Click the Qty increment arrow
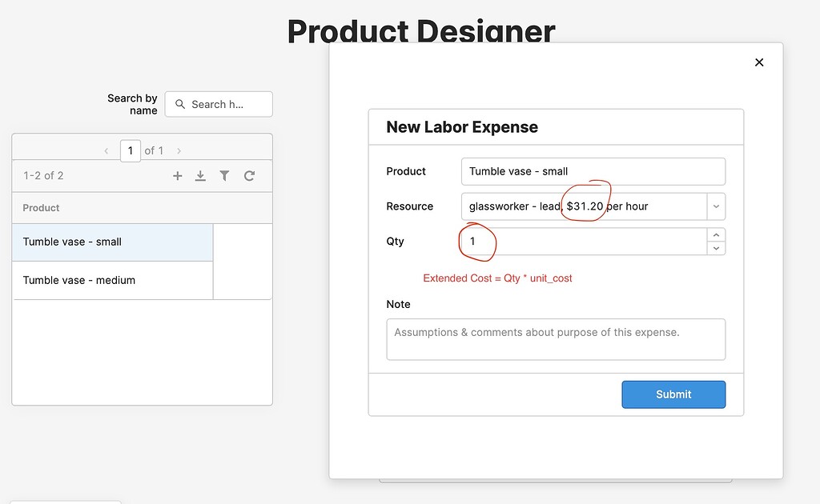 [x=716, y=234]
